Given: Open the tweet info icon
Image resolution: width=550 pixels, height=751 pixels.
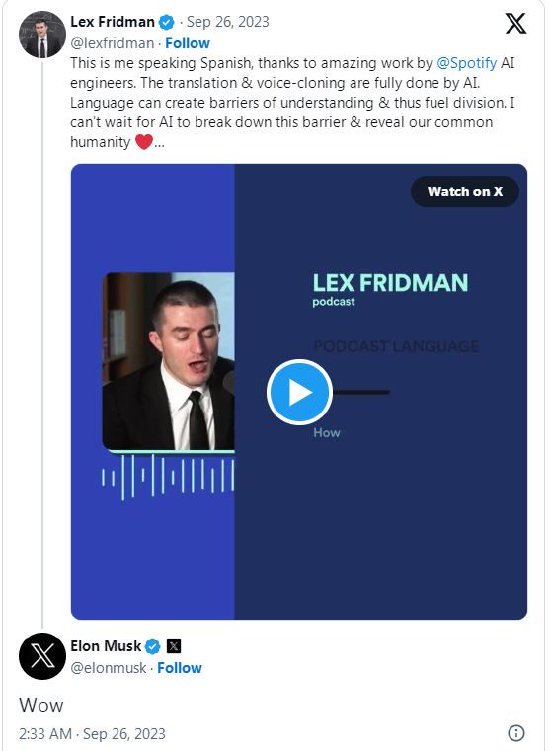Looking at the screenshot, I should tap(516, 732).
